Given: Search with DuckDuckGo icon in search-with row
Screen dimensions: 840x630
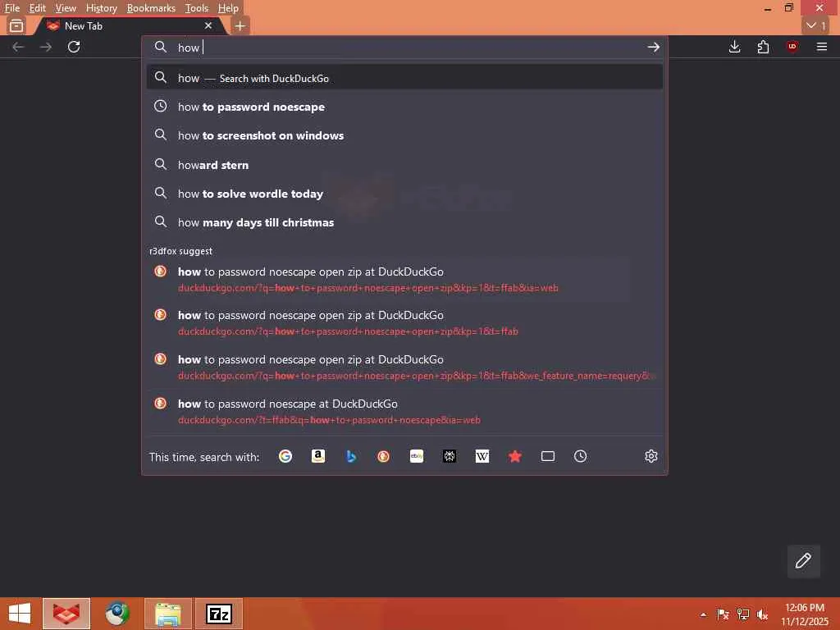Looking at the screenshot, I should pos(384,456).
